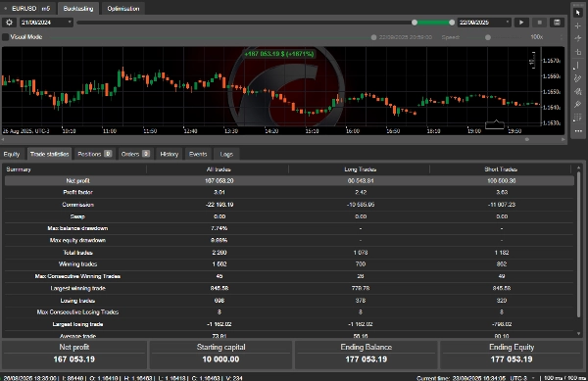Open backtesting settings gear icon
The image size is (588, 381).
(9, 23)
